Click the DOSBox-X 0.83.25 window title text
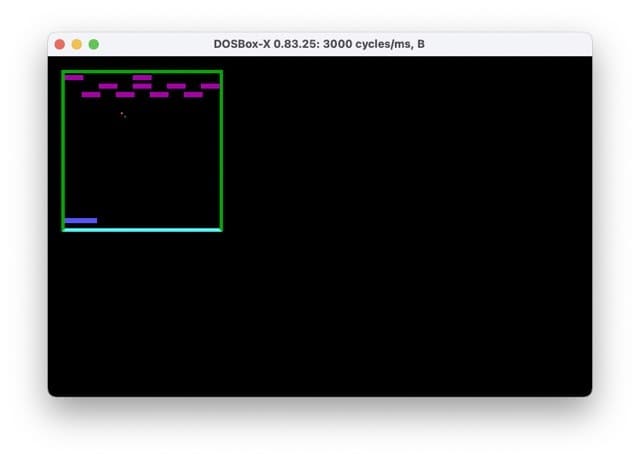Image resolution: width=640 pixels, height=460 pixels. (x=319, y=44)
